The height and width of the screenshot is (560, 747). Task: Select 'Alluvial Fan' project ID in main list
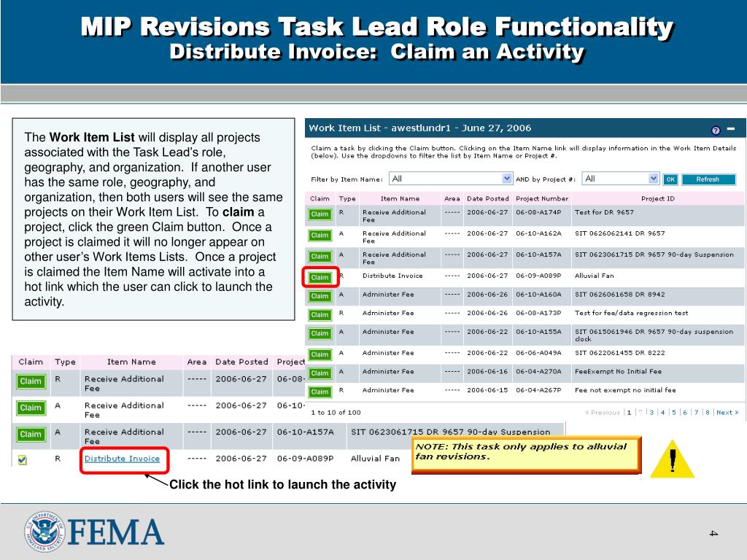coord(594,276)
